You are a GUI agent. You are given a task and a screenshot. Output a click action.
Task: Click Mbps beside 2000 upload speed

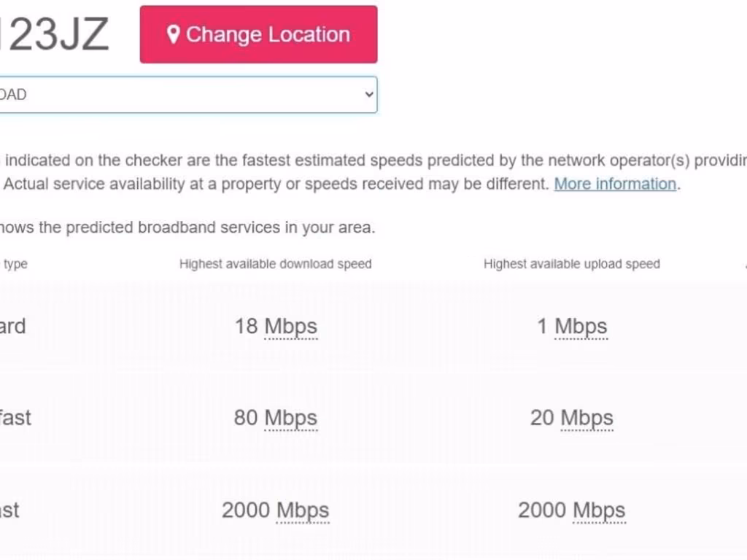tap(599, 510)
